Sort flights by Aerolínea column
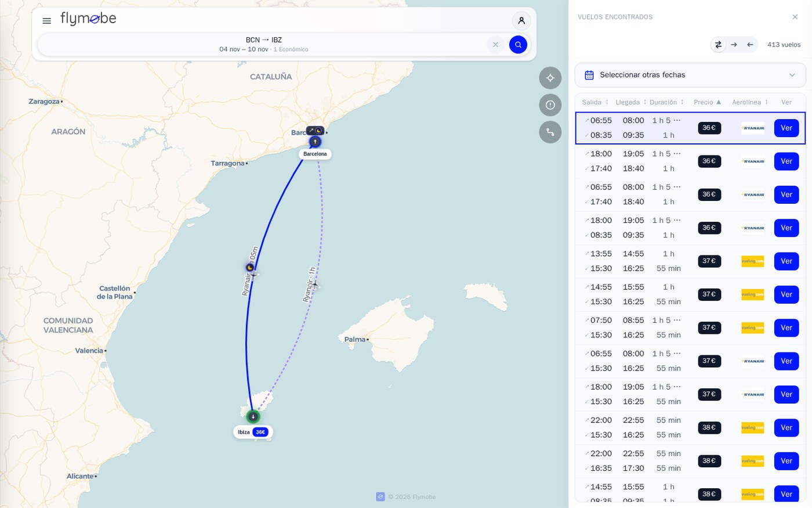This screenshot has height=508, width=812. pos(750,102)
